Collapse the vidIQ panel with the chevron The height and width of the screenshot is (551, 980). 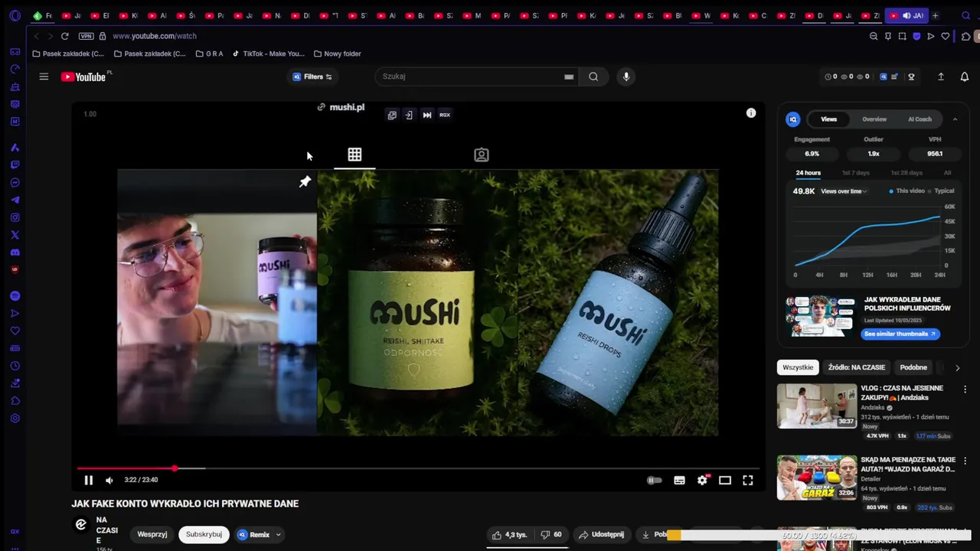(x=955, y=119)
